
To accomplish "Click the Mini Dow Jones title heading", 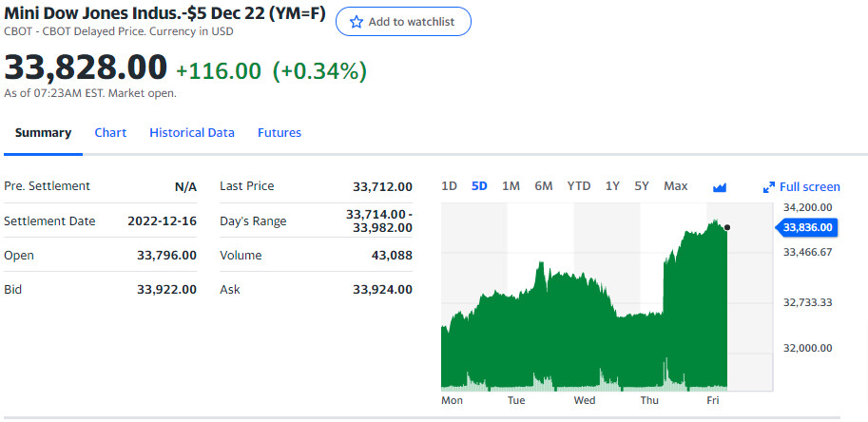I will tap(165, 12).
